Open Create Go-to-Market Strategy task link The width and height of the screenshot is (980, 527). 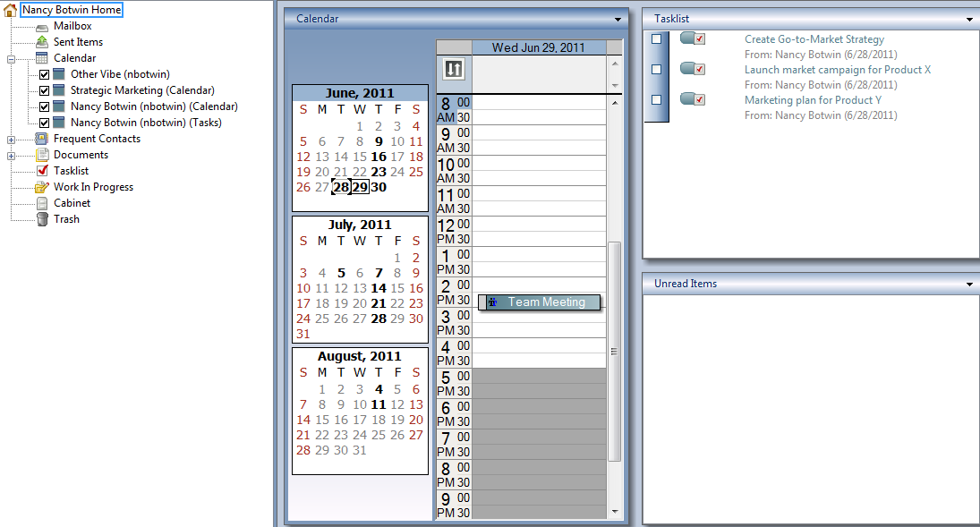[x=814, y=39]
